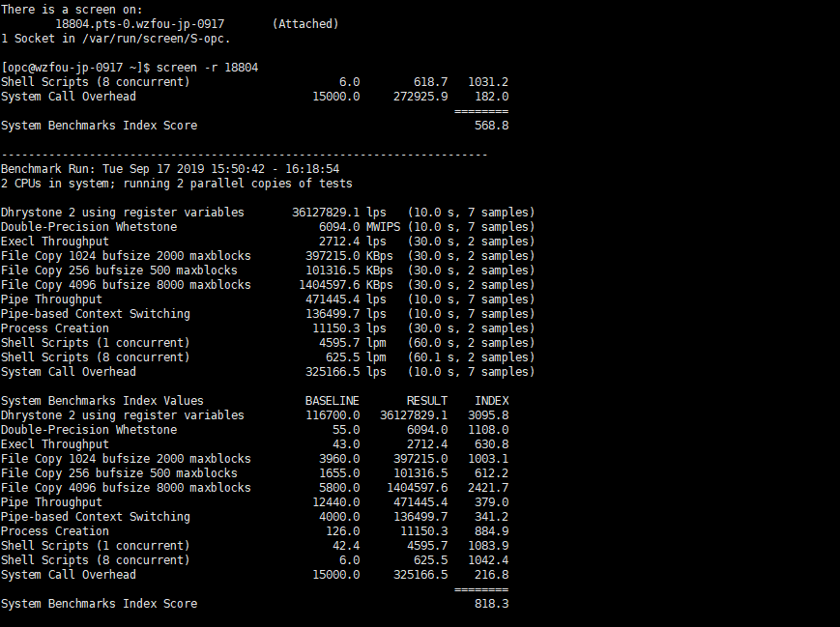Select the 397215.0 KBps file copy rate
This screenshot has width=840, height=627.
pos(349,255)
